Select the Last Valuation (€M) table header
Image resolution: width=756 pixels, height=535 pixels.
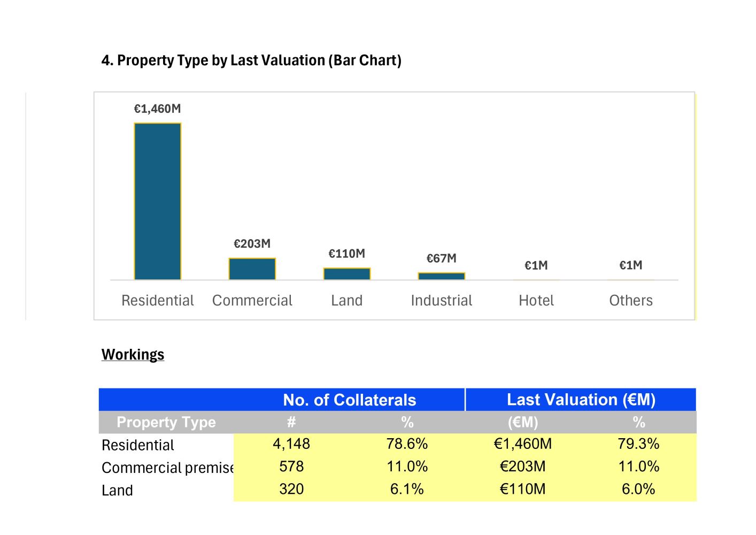point(581,400)
